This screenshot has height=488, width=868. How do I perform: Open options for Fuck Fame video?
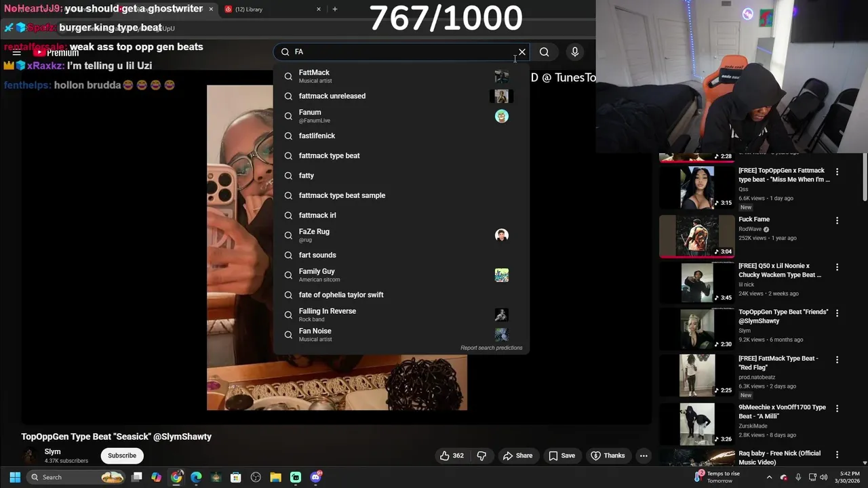837,220
